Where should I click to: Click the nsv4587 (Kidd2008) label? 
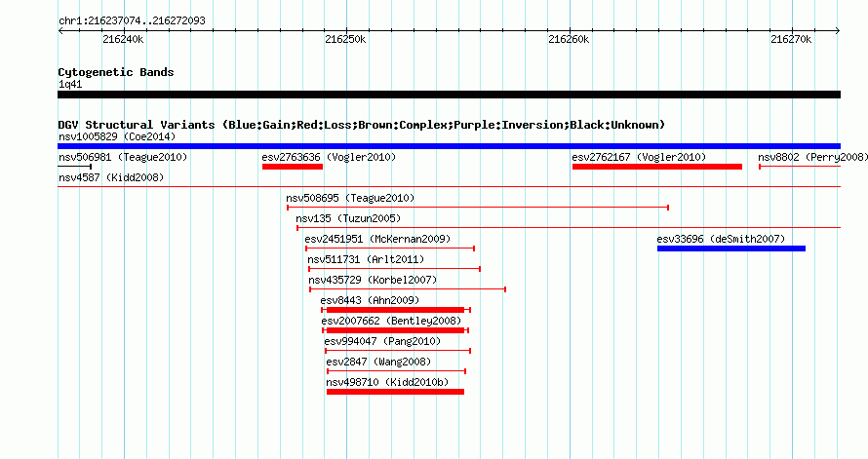pyautogui.click(x=111, y=177)
